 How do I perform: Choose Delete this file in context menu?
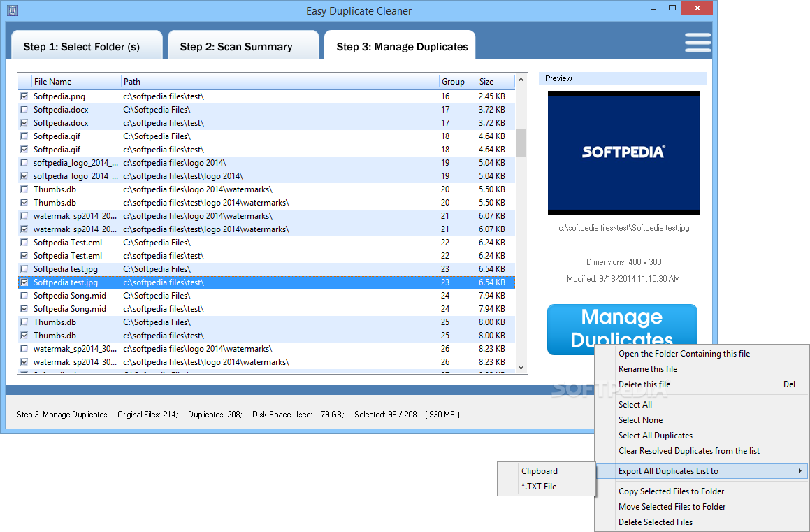point(702,384)
